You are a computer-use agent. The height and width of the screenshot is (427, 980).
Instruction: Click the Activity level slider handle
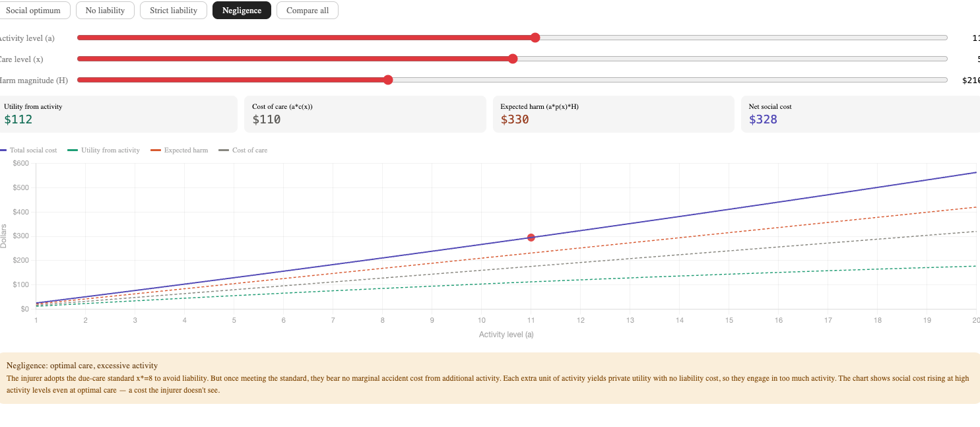tap(535, 38)
